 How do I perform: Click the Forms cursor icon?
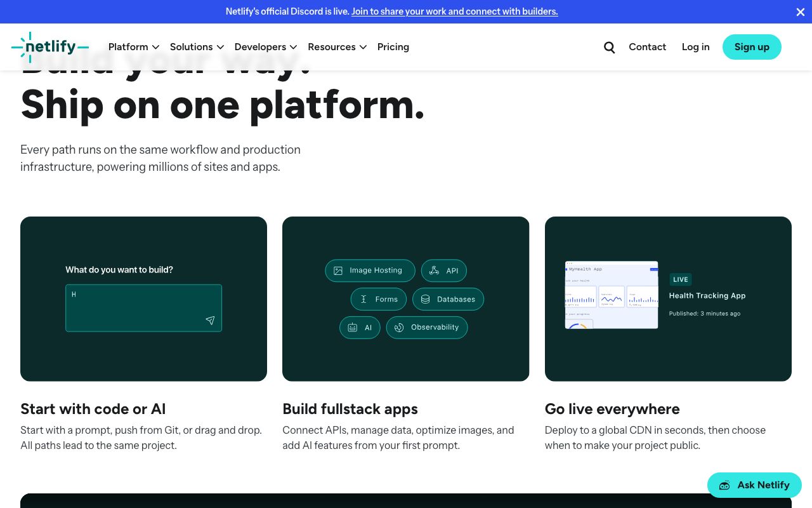click(x=363, y=299)
